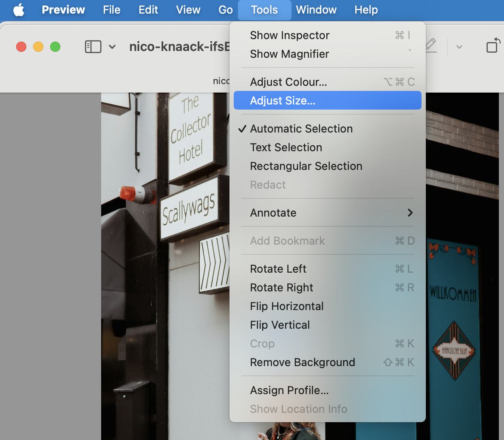The image size is (504, 440).
Task: Switch to Text Selection mode
Action: click(x=328, y=147)
